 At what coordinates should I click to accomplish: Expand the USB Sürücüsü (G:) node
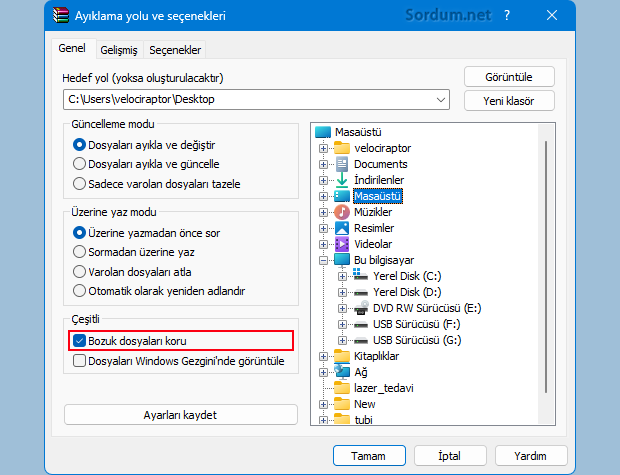point(342,341)
